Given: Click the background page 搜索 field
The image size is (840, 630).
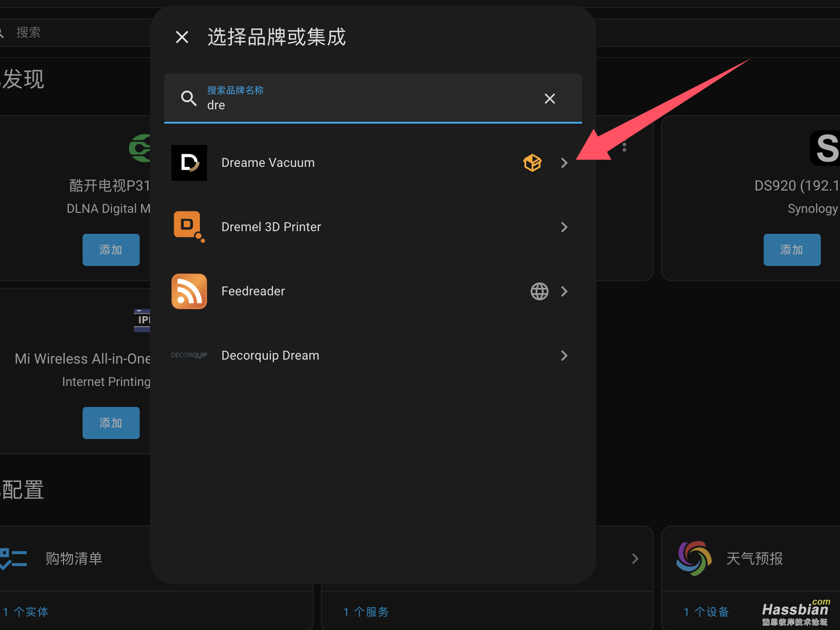Looking at the screenshot, I should 75,33.
